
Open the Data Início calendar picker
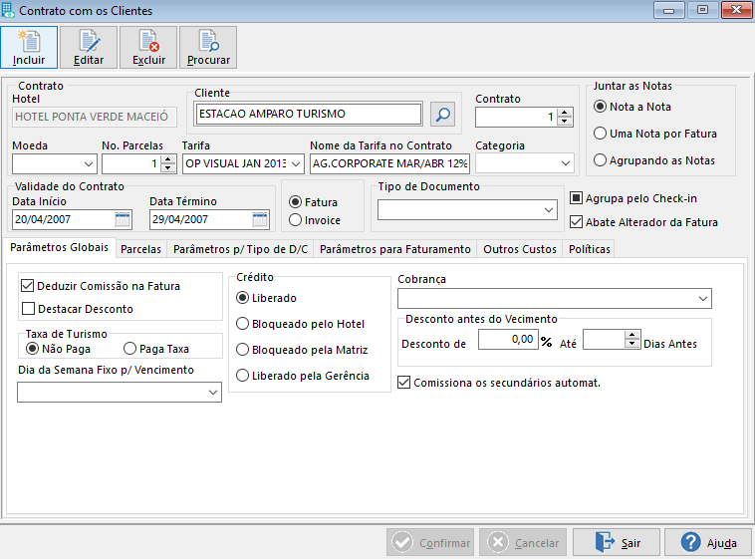click(x=123, y=219)
